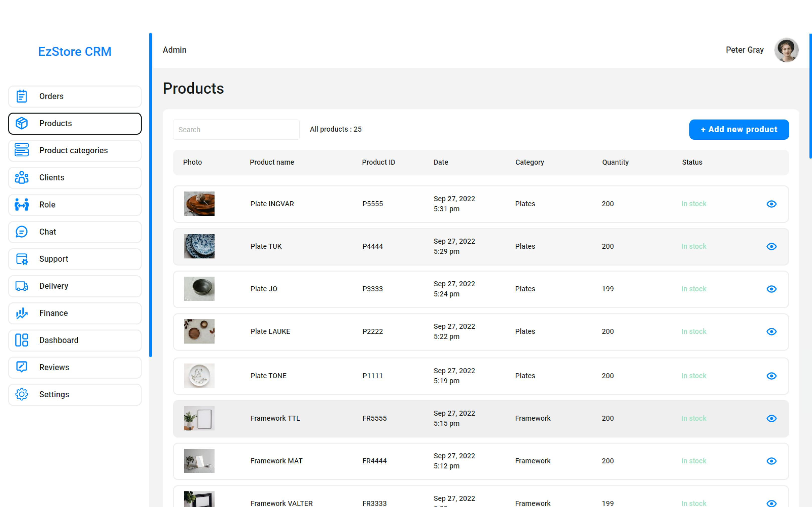Viewport: 812px width, 507px height.
Task: Click the eye icon for Plate INGVAR
Action: [771, 204]
